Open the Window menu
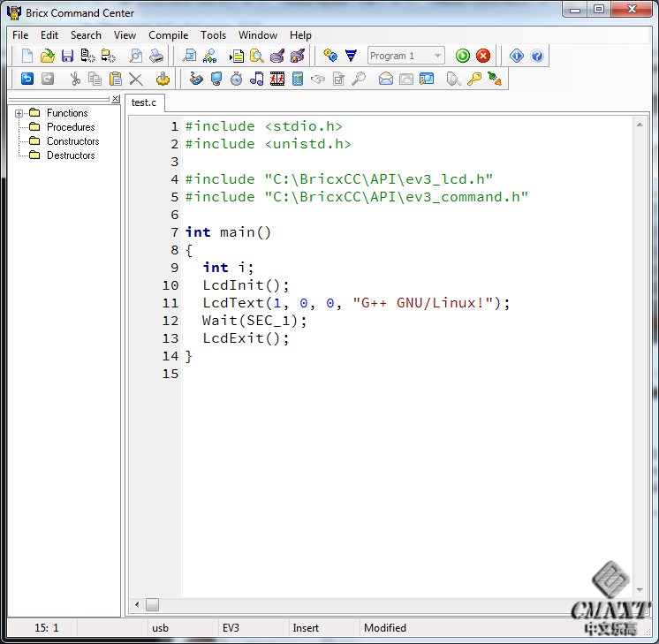 click(258, 35)
